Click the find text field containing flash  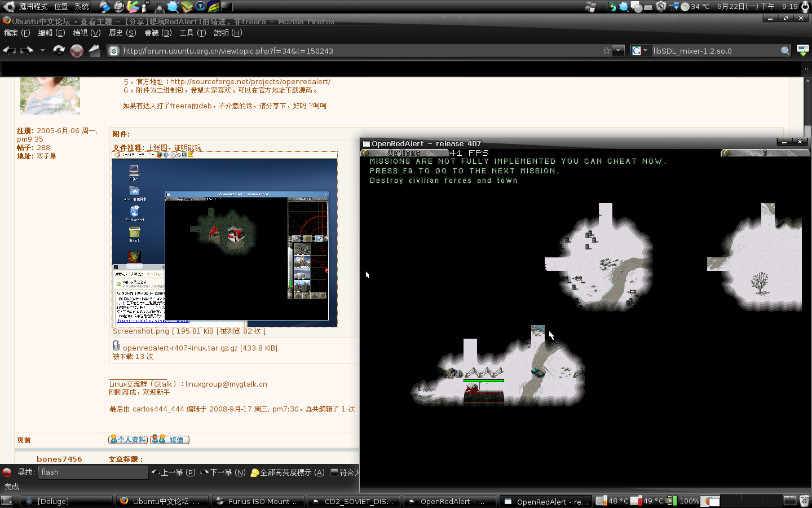(93, 472)
